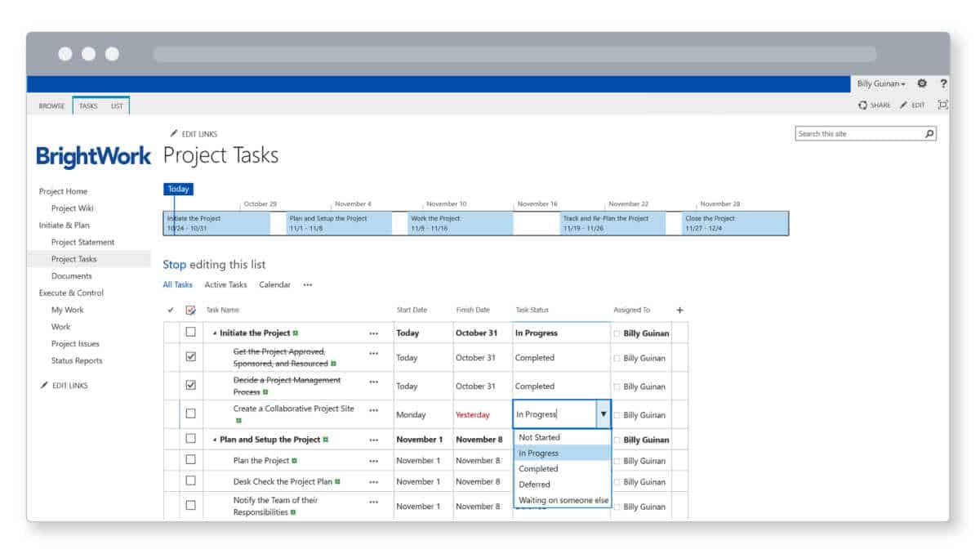This screenshot has width=980, height=554.
Task: Check the Plan the Project checkbox
Action: point(190,460)
